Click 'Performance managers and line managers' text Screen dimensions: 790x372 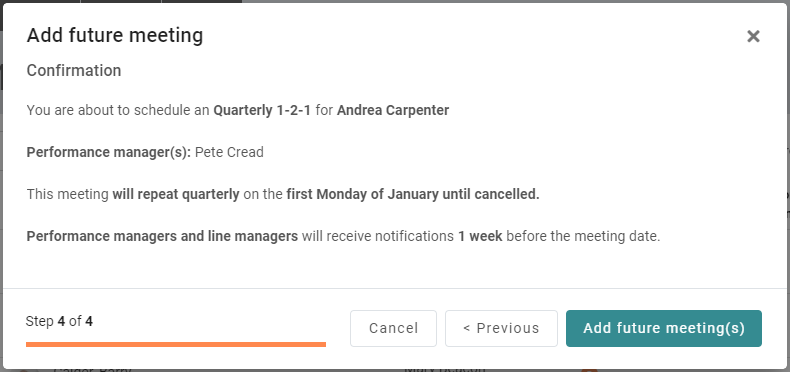[162, 236]
